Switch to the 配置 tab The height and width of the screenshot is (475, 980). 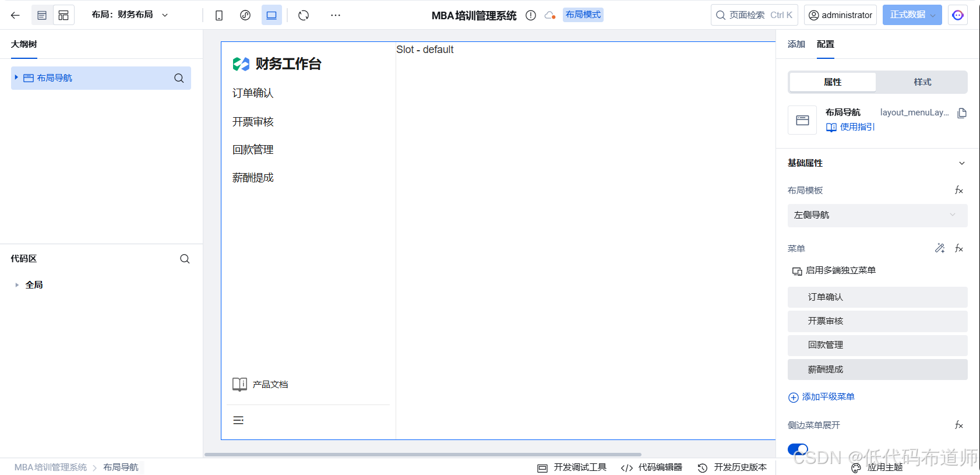pyautogui.click(x=825, y=44)
